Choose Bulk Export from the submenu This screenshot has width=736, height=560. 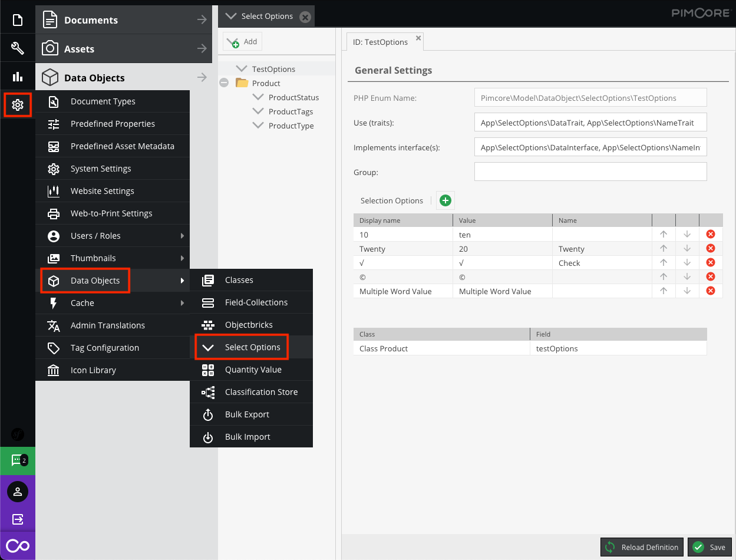[x=251, y=414]
